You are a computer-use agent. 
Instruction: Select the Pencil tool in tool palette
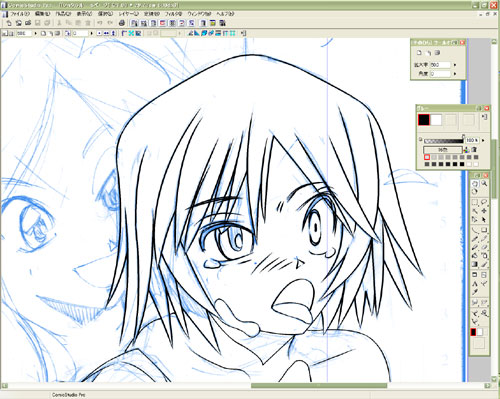coord(484,239)
